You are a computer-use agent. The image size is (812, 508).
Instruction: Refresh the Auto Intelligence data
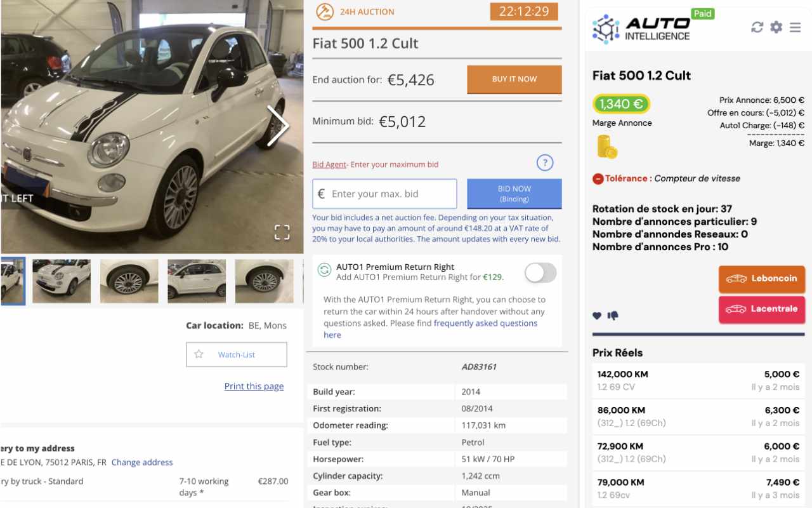756,28
